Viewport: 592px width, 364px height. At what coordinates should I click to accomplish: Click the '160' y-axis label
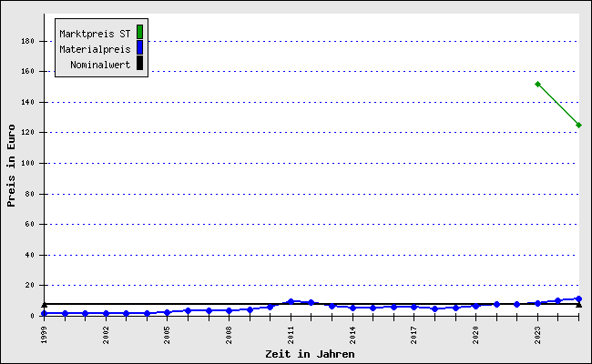pos(27,71)
